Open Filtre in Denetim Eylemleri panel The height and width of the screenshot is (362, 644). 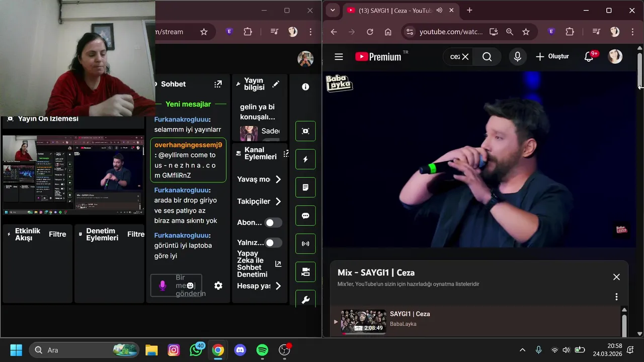point(136,234)
